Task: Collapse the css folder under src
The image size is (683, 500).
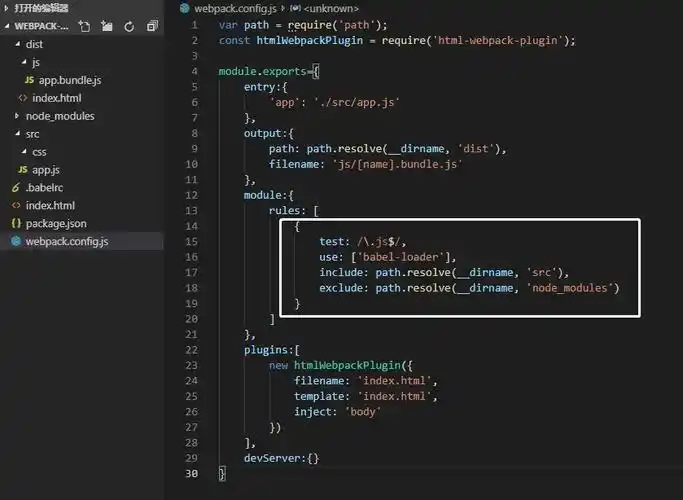Action: [x=24, y=152]
